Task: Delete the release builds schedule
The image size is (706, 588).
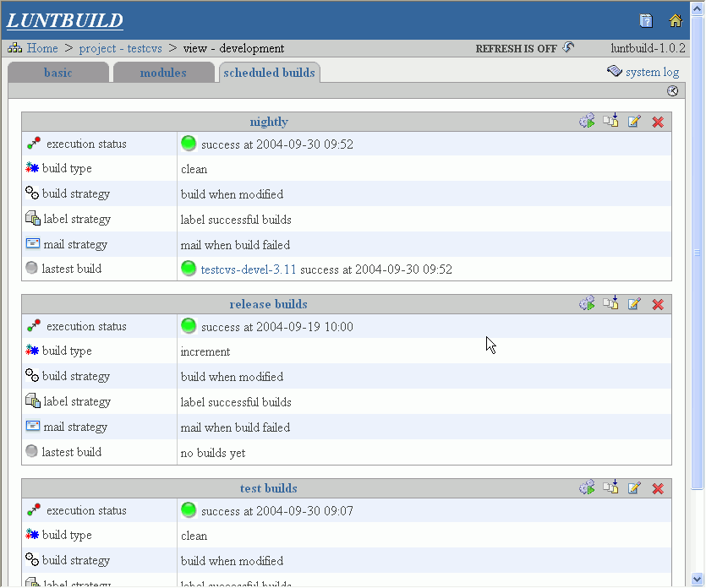Action: coord(658,304)
